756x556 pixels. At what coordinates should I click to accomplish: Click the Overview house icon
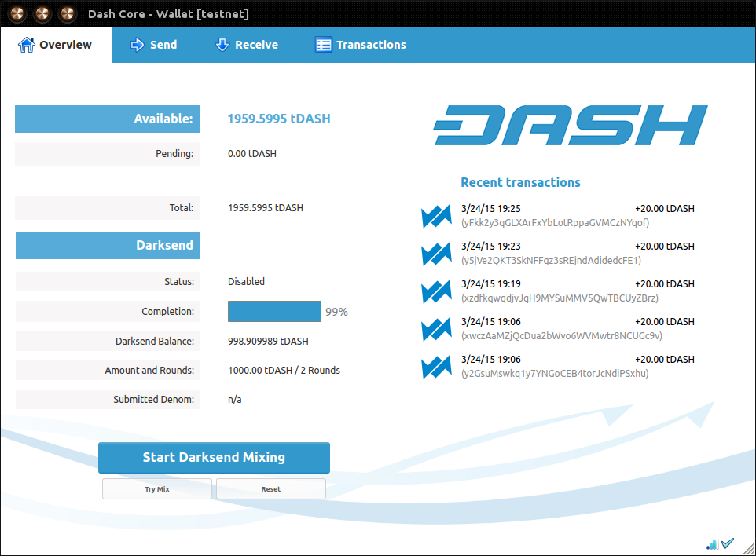point(27,45)
